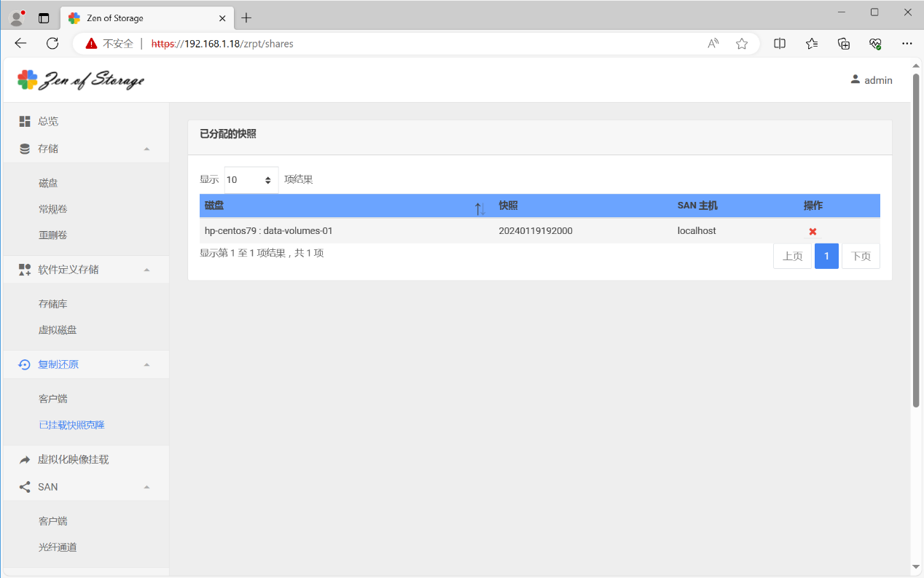This screenshot has height=578, width=924.
Task: Add page to favorites with star icon
Action: (742, 44)
